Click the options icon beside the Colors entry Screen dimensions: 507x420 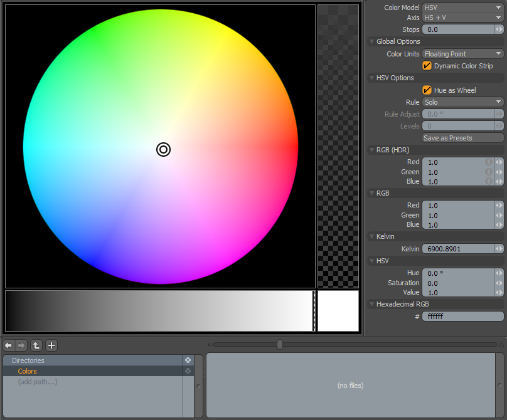pos(188,371)
